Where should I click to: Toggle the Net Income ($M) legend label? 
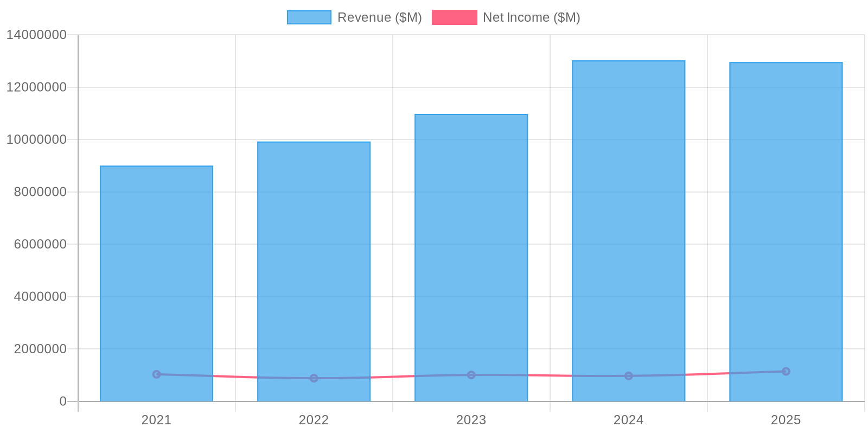click(x=531, y=17)
